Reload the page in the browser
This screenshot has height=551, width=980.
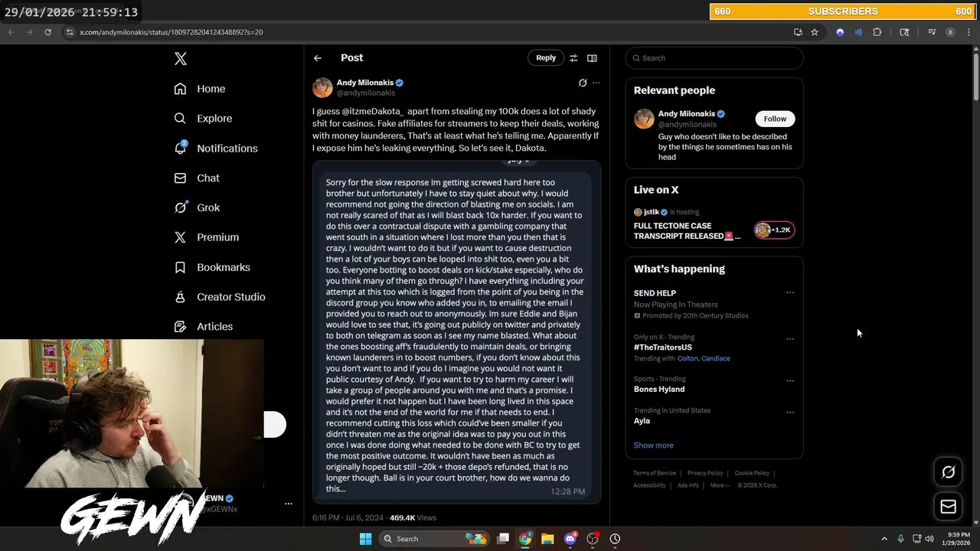click(x=47, y=32)
